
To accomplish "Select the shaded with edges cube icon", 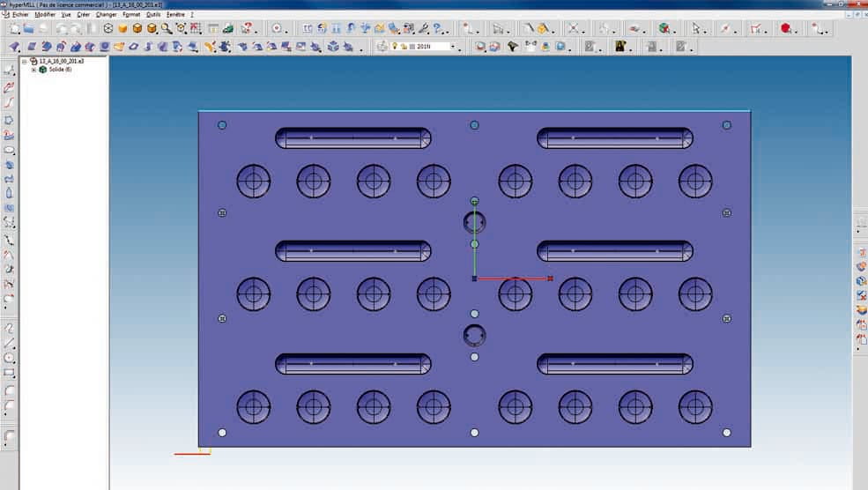I will [137, 28].
